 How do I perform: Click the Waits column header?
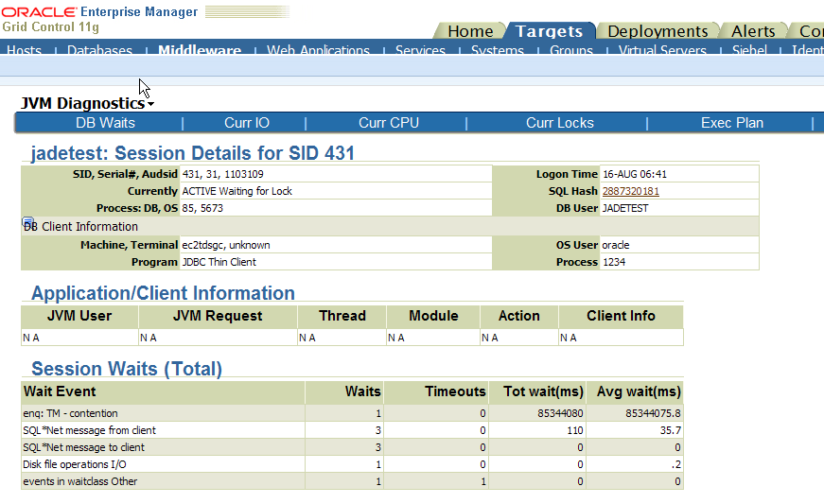tap(344, 391)
